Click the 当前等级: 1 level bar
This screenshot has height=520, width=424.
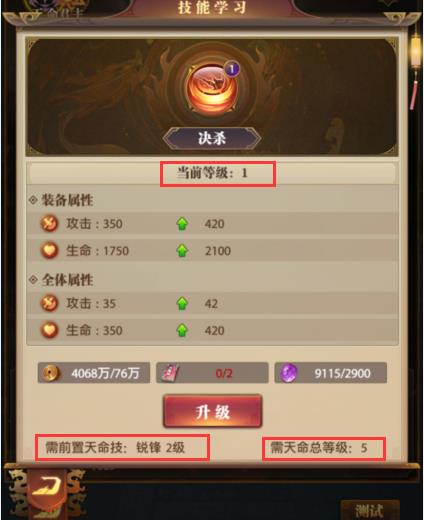tap(212, 173)
